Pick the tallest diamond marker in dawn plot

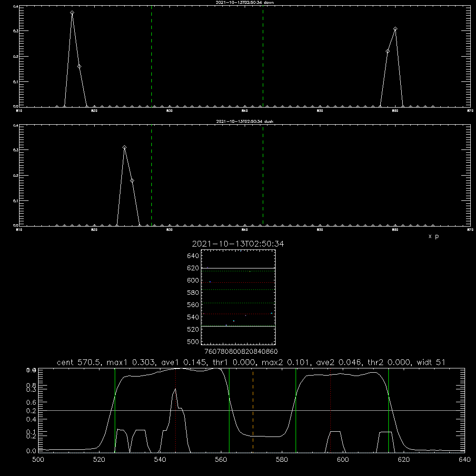point(72,13)
